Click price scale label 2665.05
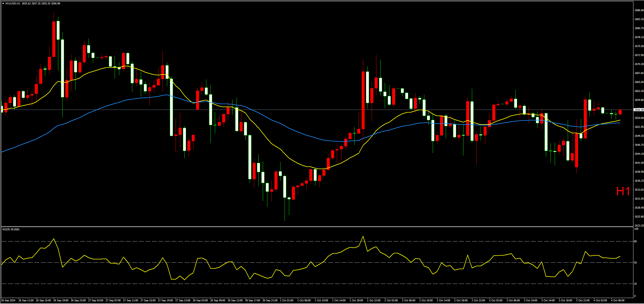 click(x=639, y=82)
